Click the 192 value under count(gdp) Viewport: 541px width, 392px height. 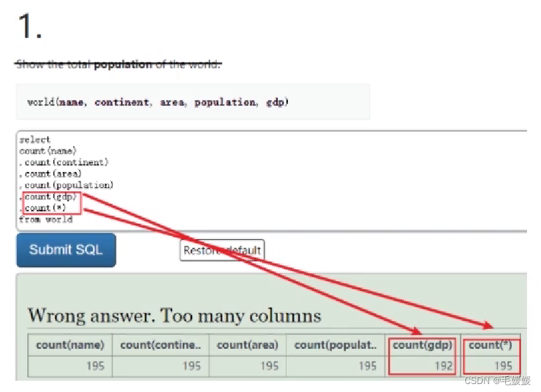point(443,366)
